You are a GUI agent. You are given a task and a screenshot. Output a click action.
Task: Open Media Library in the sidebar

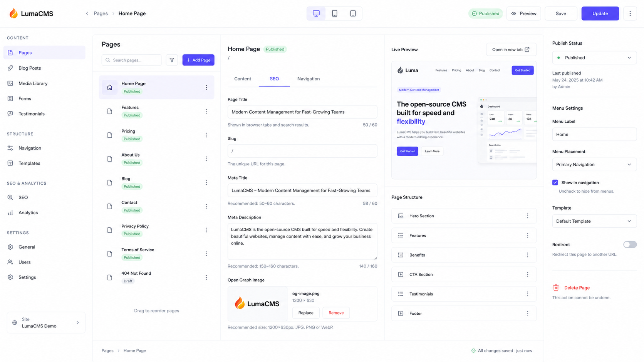[44, 83]
